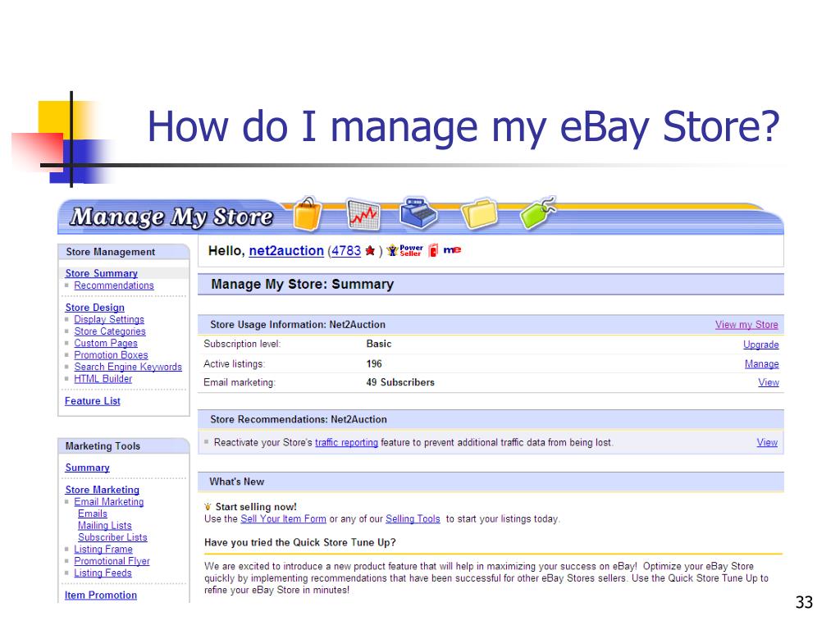Click the lightbulb icon by Start selling now
Viewport: 840px width, 630px height.
click(x=208, y=507)
